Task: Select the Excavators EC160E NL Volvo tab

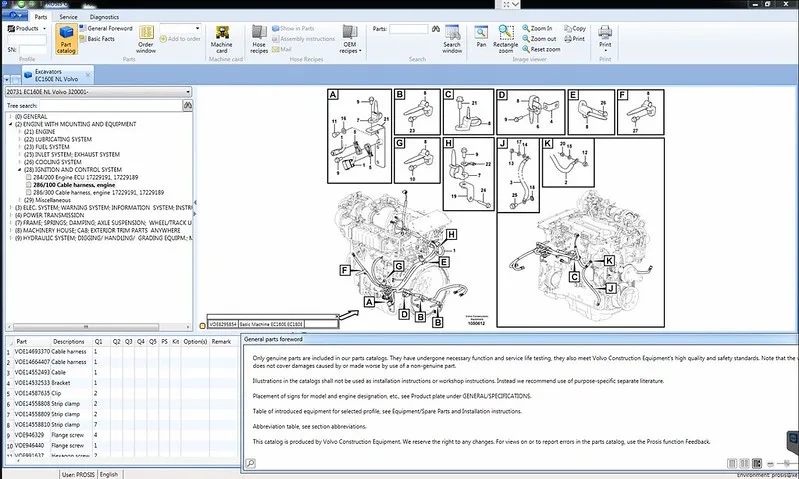Action: pos(56,75)
